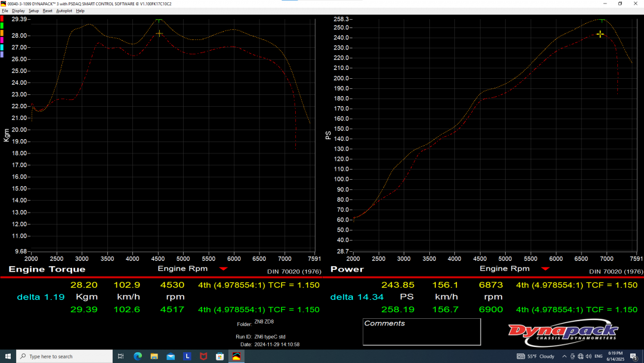
Task: Open power graph Engine Rpm axis dropdown
Action: click(546, 269)
